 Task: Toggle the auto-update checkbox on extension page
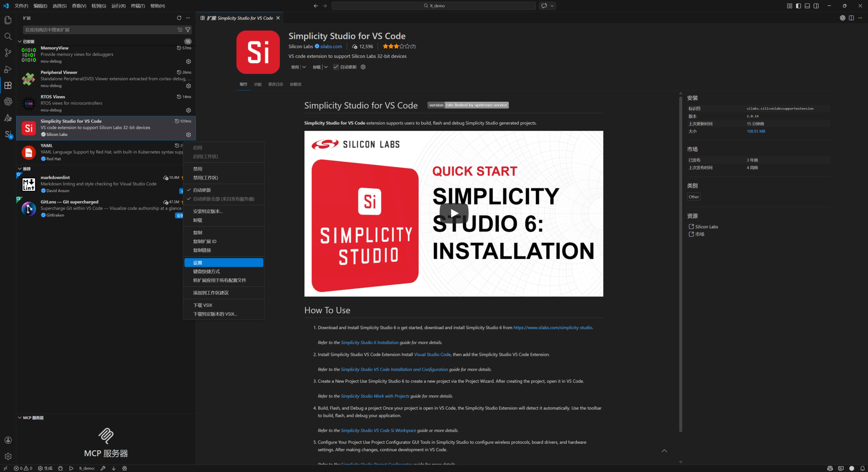336,67
